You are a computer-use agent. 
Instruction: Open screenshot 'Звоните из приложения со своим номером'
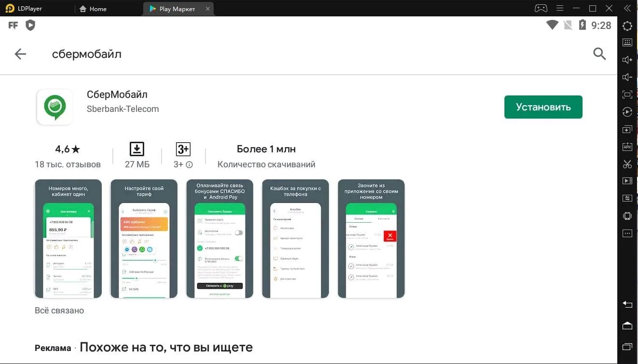click(371, 239)
